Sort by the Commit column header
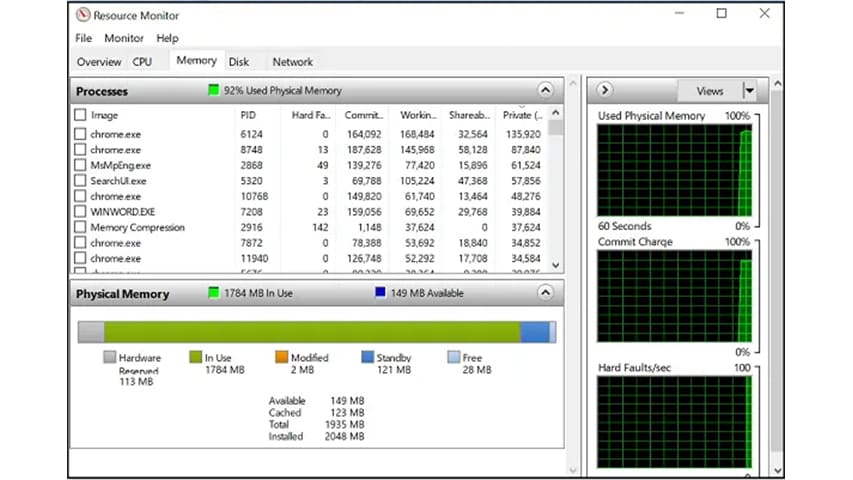Viewport: 853px width, 480px height. click(363, 115)
